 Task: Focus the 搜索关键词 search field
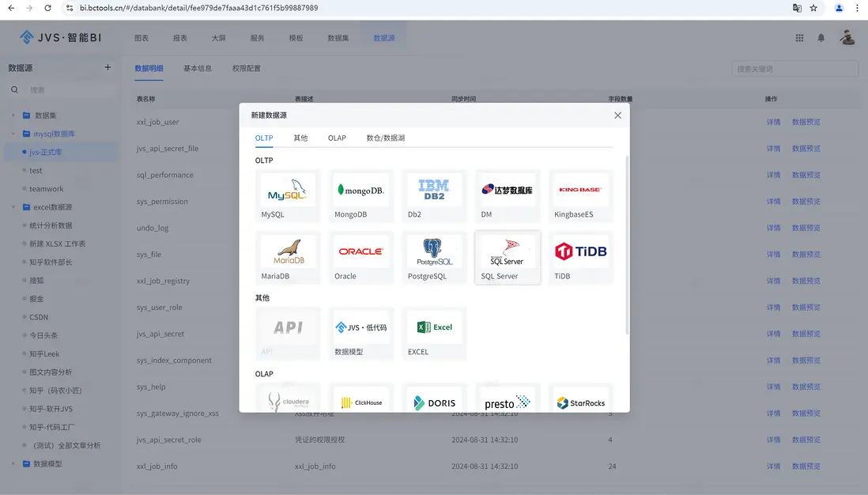(x=795, y=69)
